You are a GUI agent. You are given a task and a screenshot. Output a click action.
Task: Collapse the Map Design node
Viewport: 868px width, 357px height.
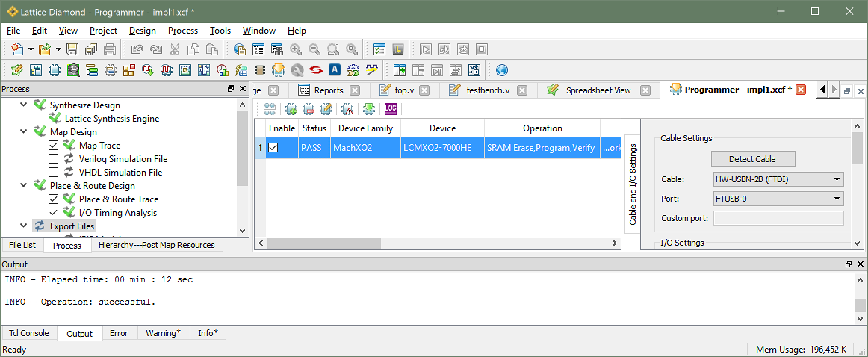click(23, 131)
